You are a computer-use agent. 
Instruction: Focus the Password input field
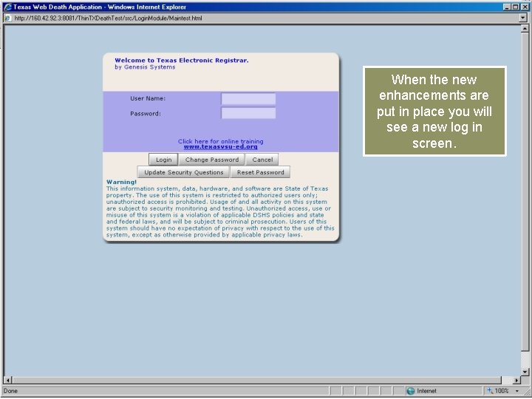click(x=248, y=113)
